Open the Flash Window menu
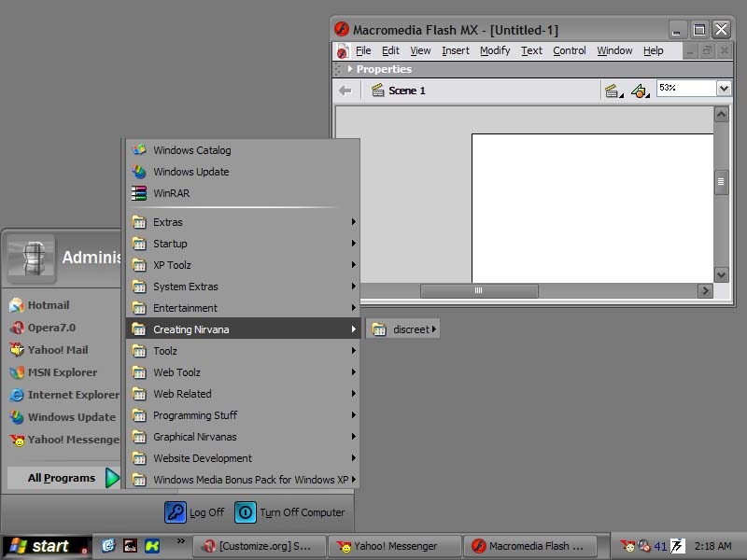Viewport: 747px width, 560px height. pyautogui.click(x=614, y=50)
